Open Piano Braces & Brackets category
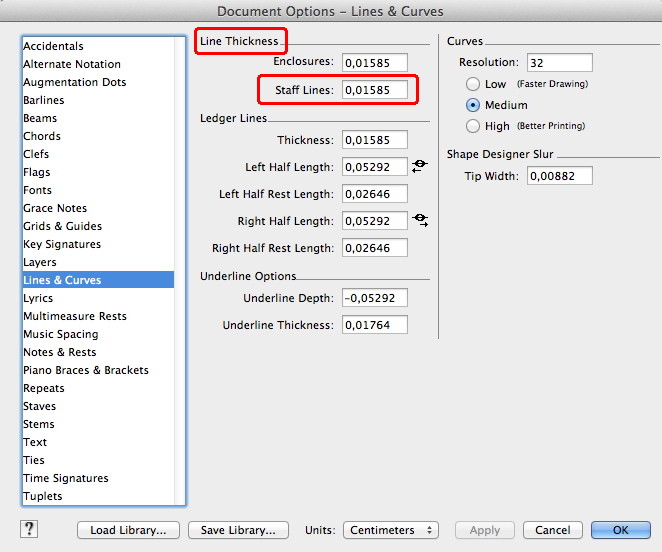662x552 pixels. point(86,370)
